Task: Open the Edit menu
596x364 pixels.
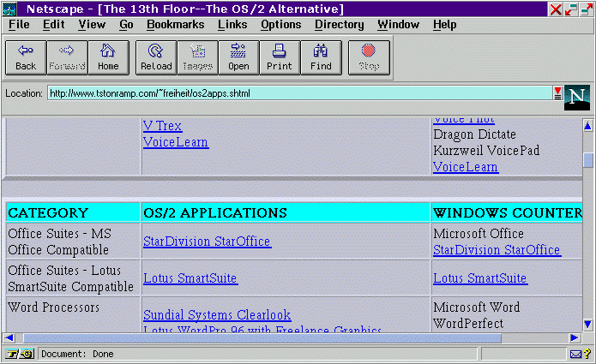Action: pos(53,25)
